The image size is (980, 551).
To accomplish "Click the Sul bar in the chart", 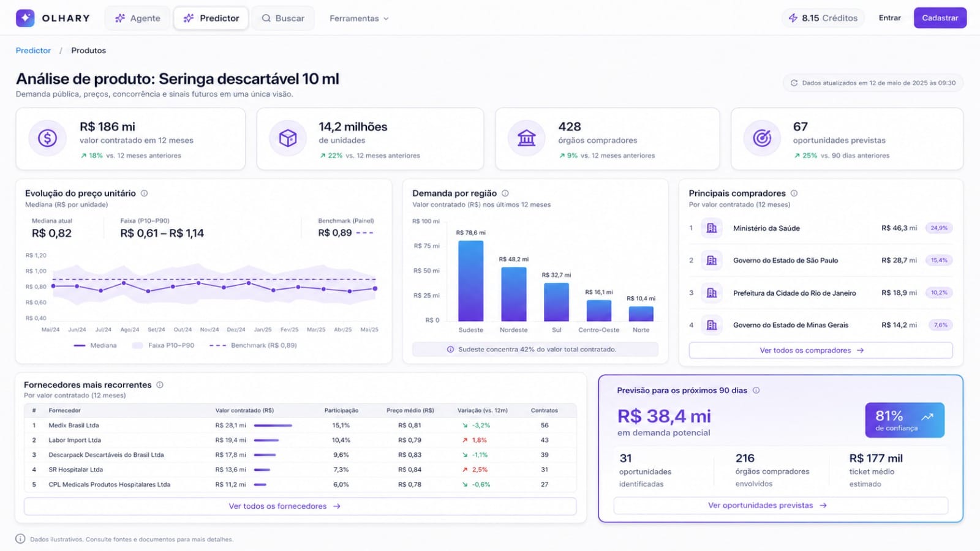I will [x=556, y=302].
